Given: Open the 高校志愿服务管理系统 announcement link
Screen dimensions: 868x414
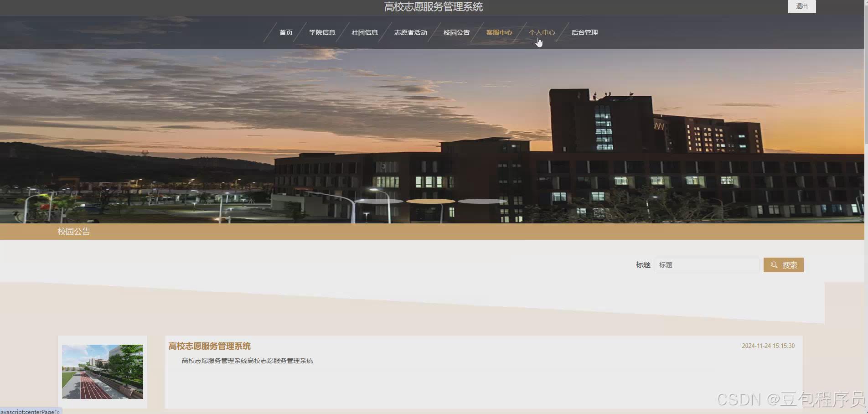Looking at the screenshot, I should click(x=209, y=346).
